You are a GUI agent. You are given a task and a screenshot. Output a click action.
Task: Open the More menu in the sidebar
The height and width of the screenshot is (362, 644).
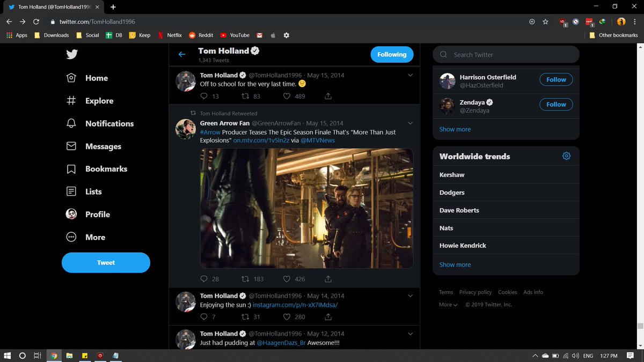85,237
